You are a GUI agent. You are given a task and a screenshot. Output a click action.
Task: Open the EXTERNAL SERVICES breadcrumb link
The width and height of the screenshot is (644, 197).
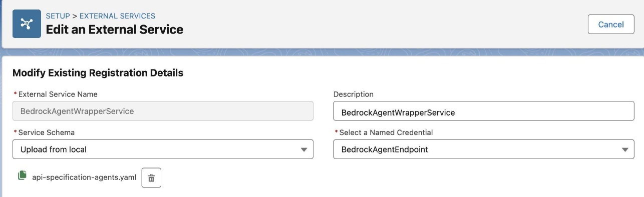click(x=117, y=16)
